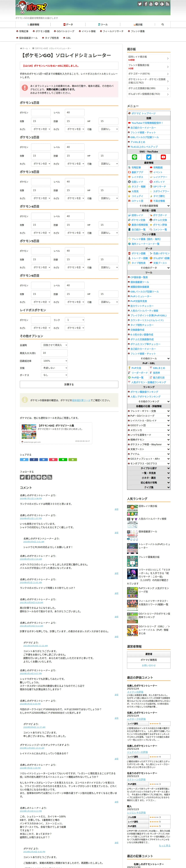Open the わざ1 dropdown for ポケモン1匹目
This screenshot has width=186, height=868.
tap(41, 129)
